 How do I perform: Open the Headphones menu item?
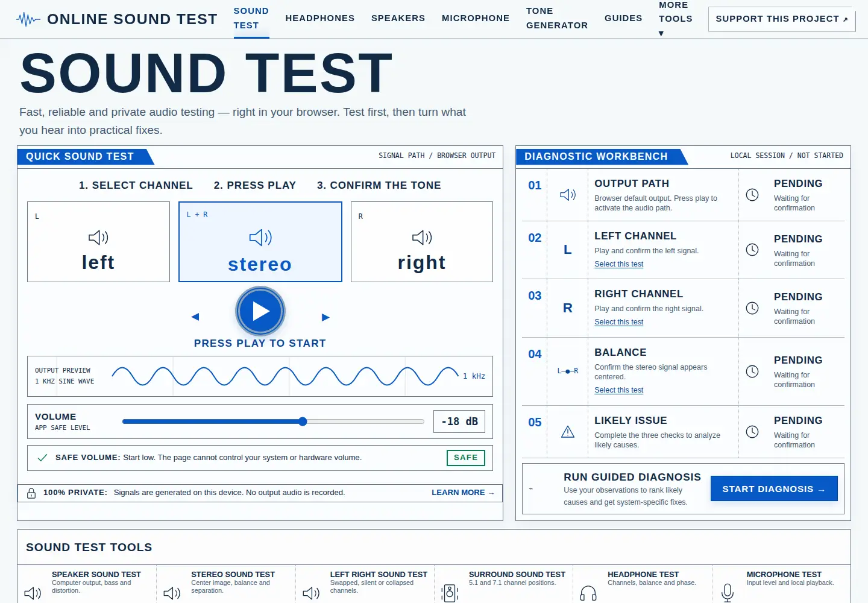point(320,18)
